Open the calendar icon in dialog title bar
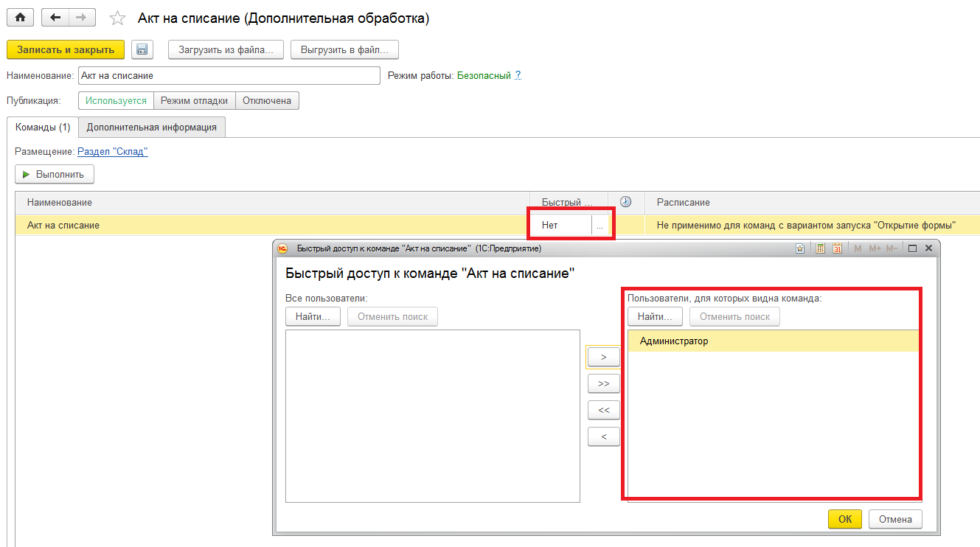This screenshot has width=980, height=547. tap(837, 249)
